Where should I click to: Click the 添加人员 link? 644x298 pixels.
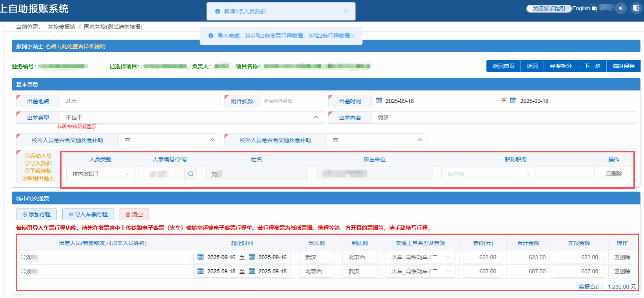[38, 156]
